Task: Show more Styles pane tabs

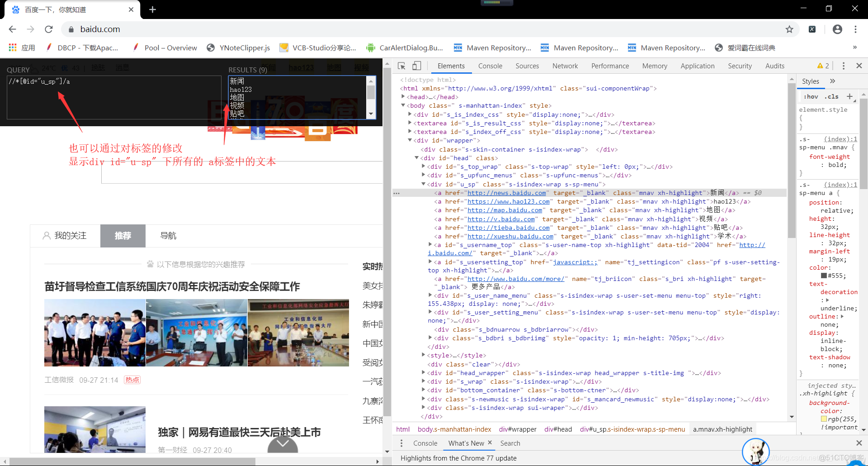Action: 833,81
